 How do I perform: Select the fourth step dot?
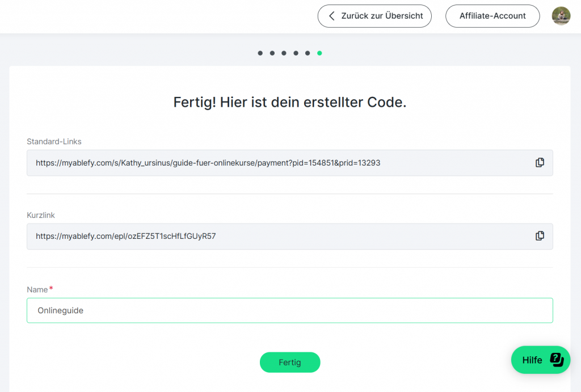coord(296,53)
